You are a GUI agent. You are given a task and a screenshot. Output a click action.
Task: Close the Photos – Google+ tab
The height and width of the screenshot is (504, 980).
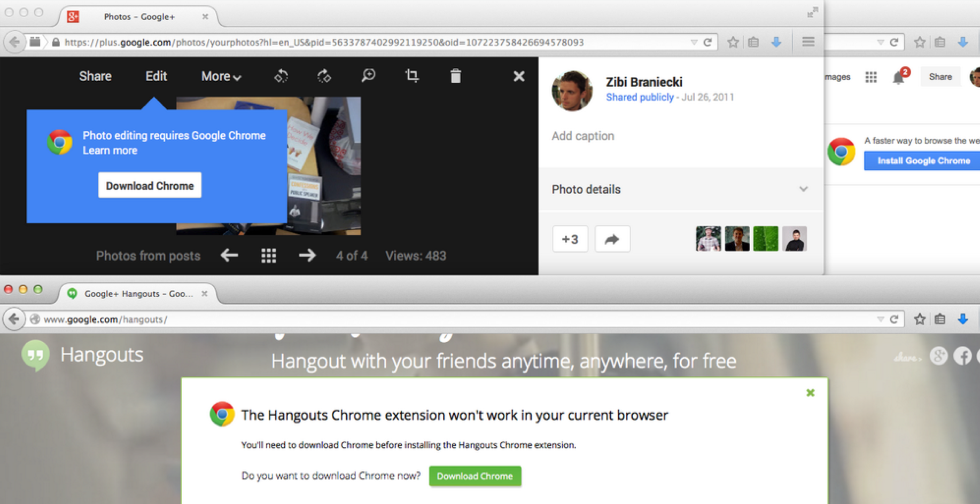tap(205, 17)
